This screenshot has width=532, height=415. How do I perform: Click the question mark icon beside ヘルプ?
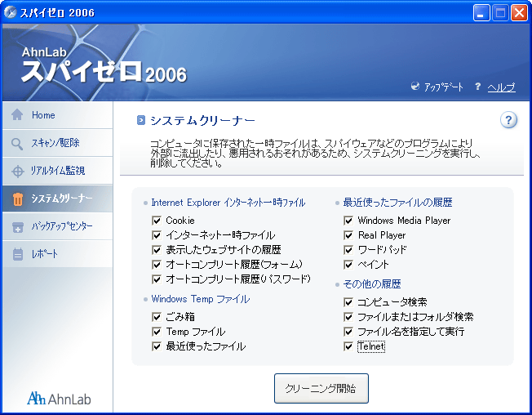tap(477, 87)
